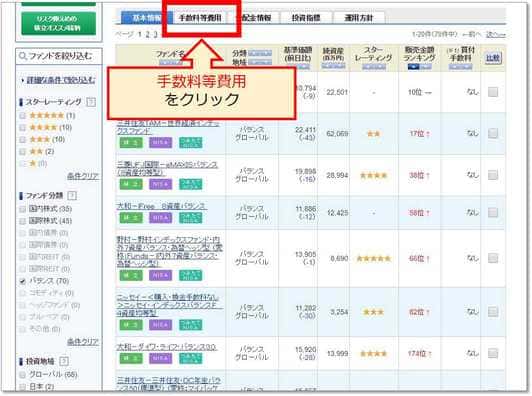This screenshot has width=532, height=396.
Task: Uncheck the バランス (70) fund category checkbox
Action: (23, 281)
